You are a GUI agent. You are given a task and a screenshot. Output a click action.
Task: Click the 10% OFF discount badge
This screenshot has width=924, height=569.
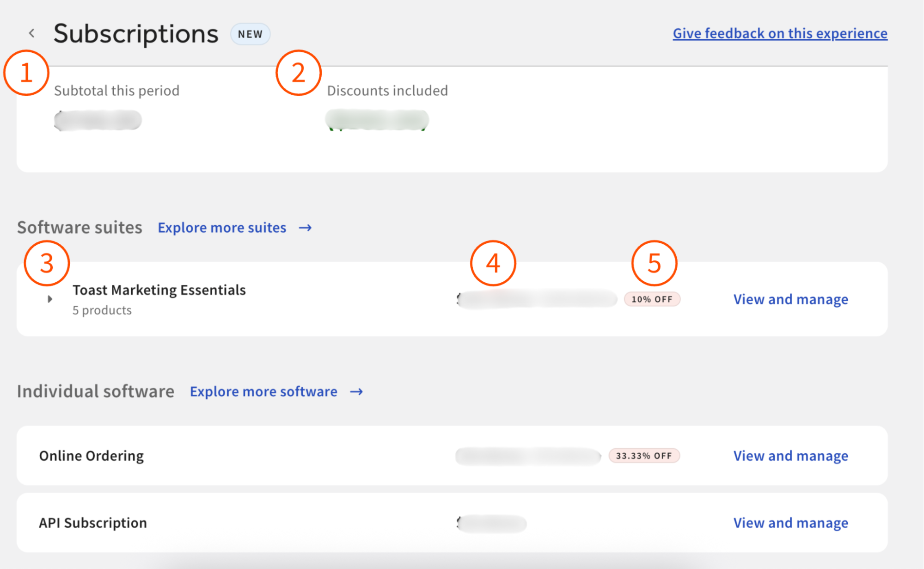652,299
